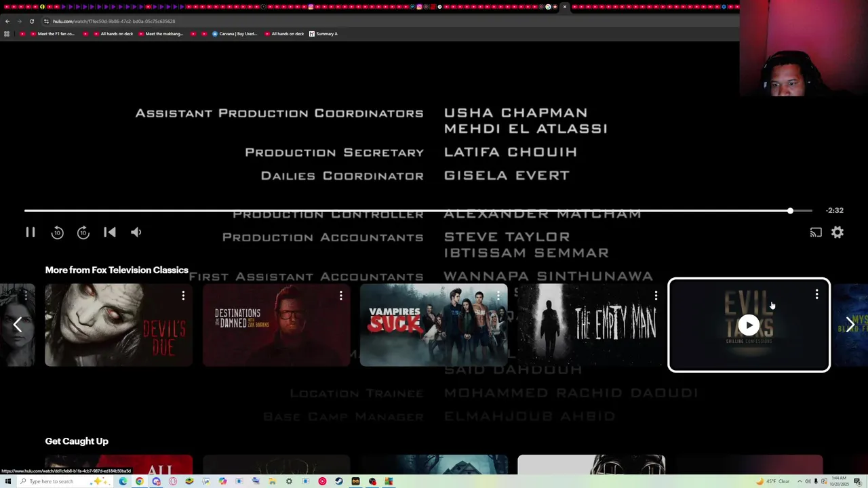Open the clock showing 1:44 AM
The height and width of the screenshot is (488, 868).
point(839,481)
